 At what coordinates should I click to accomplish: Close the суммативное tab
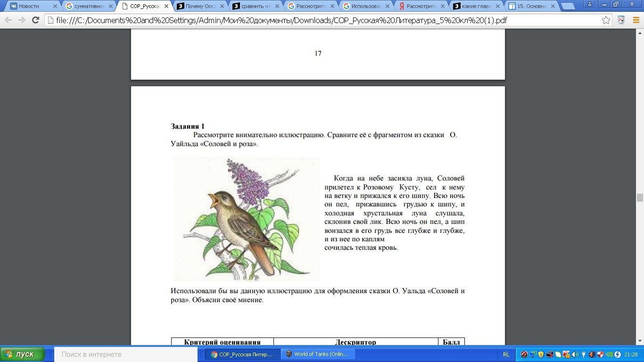click(x=111, y=6)
